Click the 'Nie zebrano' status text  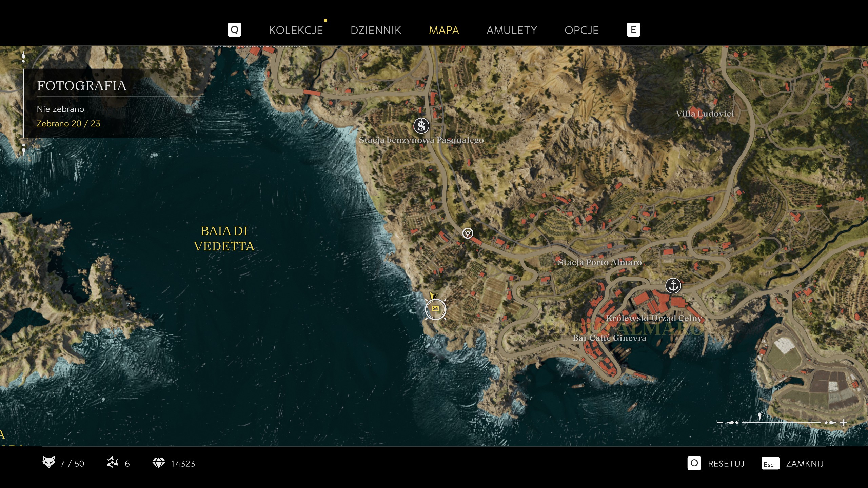[x=60, y=109]
